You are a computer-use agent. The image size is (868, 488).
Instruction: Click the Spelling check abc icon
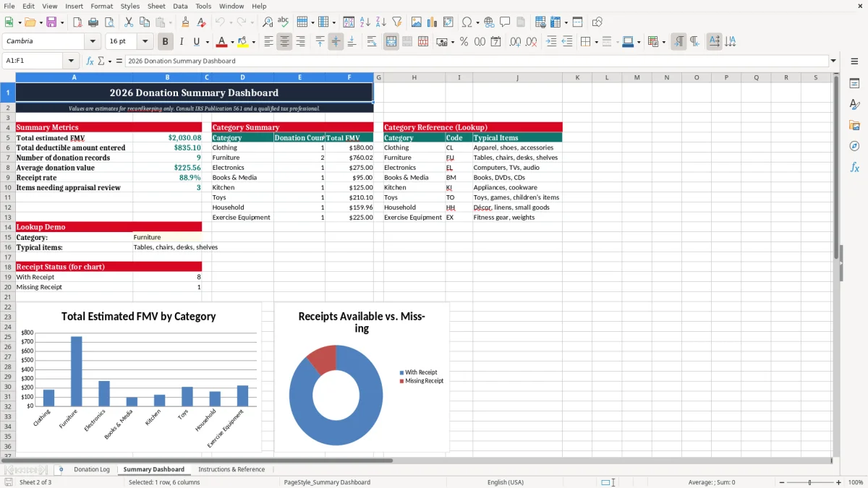tap(284, 22)
